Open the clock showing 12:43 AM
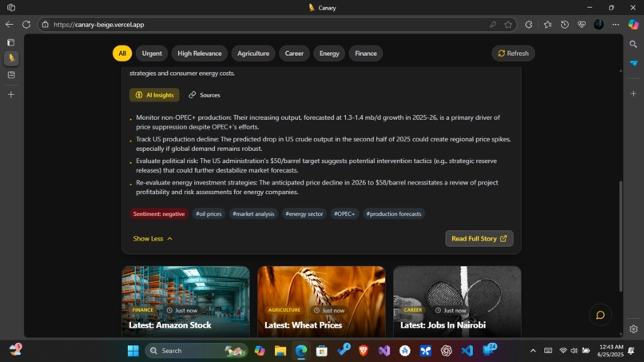Screen dimensions: 644x362 [611, 351]
